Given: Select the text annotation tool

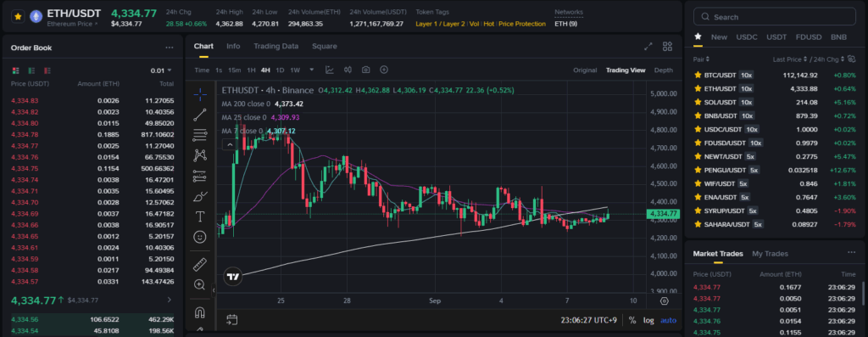Looking at the screenshot, I should click(x=200, y=216).
